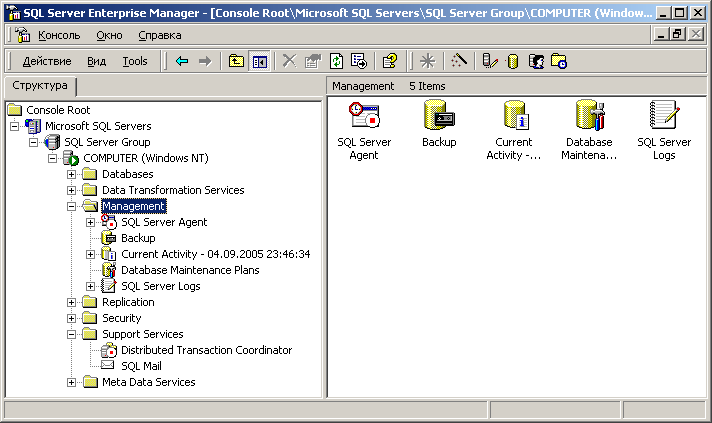Click the Register Server toolbar icon
Image resolution: width=712 pixels, height=423 pixels.
(490, 61)
